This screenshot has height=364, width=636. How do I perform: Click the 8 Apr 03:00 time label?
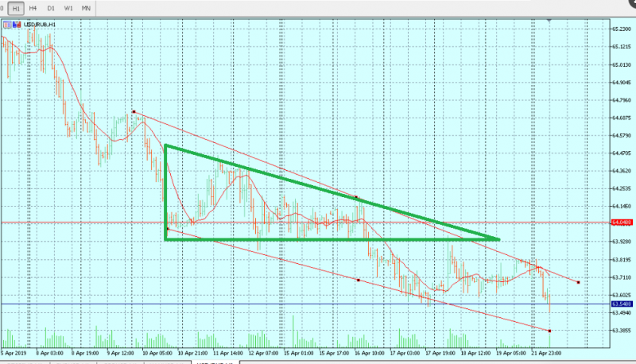pos(49,353)
